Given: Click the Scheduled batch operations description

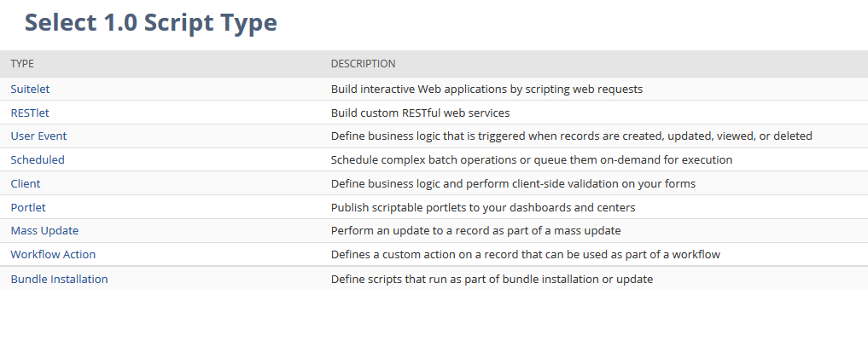Looking at the screenshot, I should 532,159.
